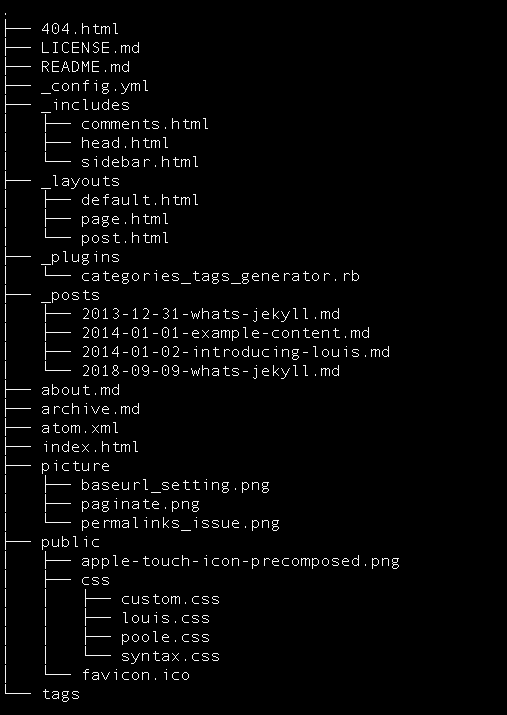Select categories_tags_generator.rb plugin file
The height and width of the screenshot is (715, 507).
[220, 276]
